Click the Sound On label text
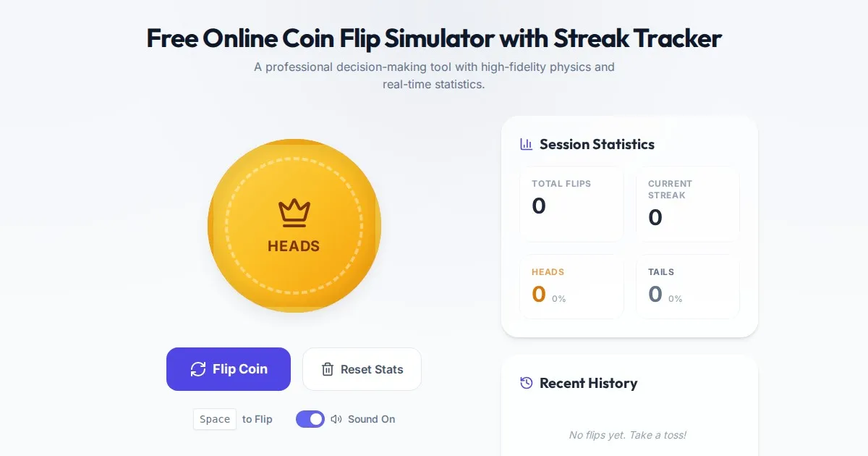Screen dimensions: 868x456 pos(372,419)
